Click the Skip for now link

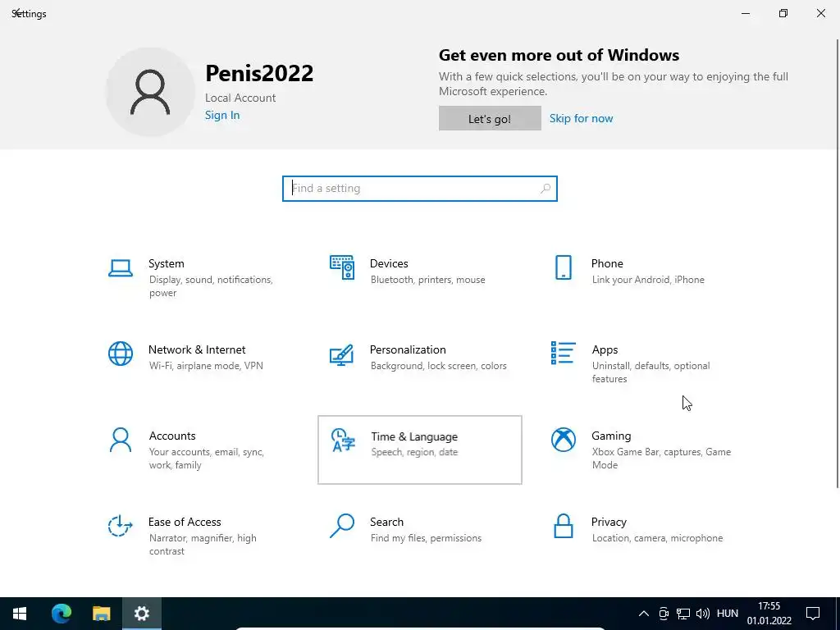(x=582, y=118)
